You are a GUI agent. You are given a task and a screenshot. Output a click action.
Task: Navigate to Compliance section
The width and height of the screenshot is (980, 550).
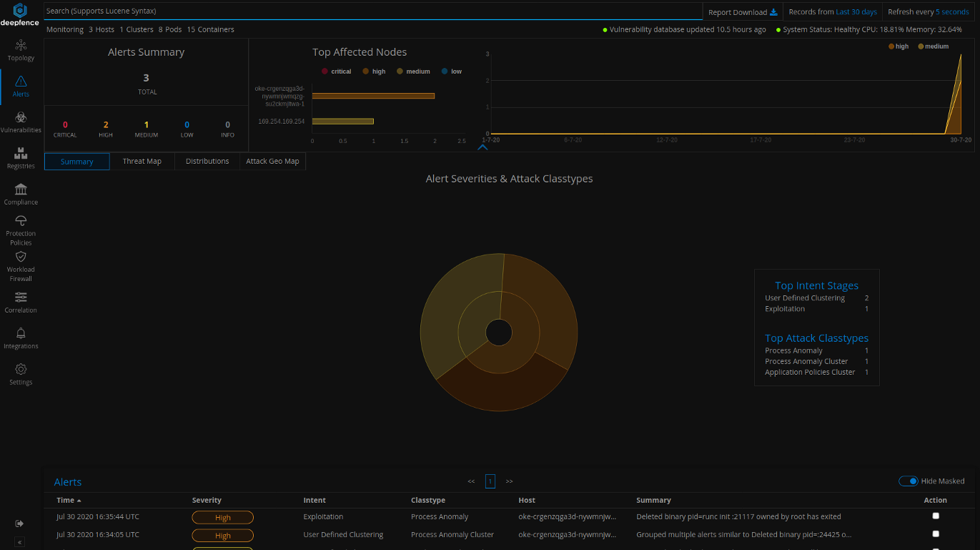tap(20, 192)
